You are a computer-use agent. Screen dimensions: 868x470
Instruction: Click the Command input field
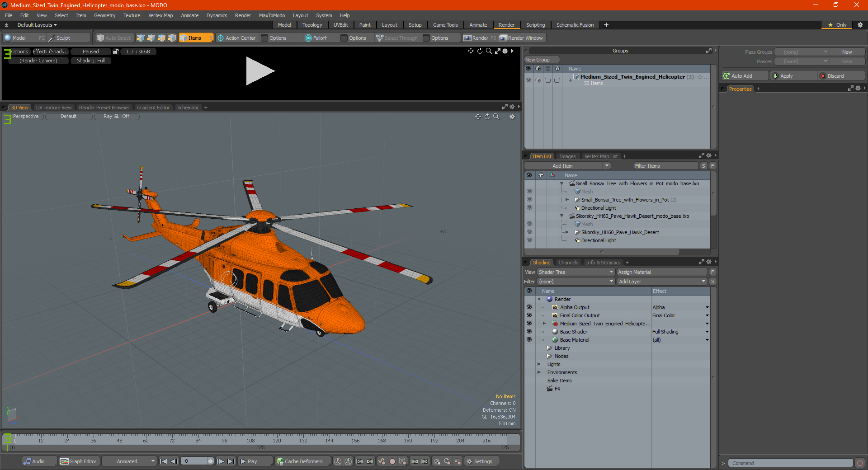tap(790, 463)
